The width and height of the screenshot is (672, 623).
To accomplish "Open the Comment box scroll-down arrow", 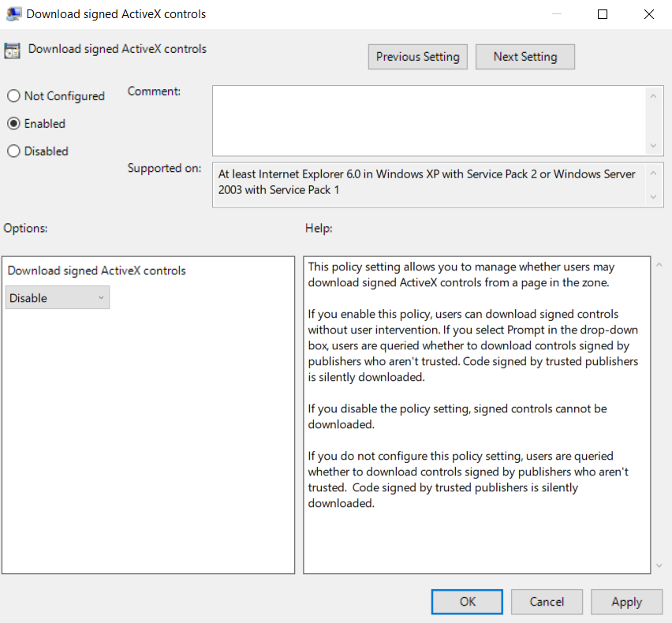I will [x=654, y=146].
